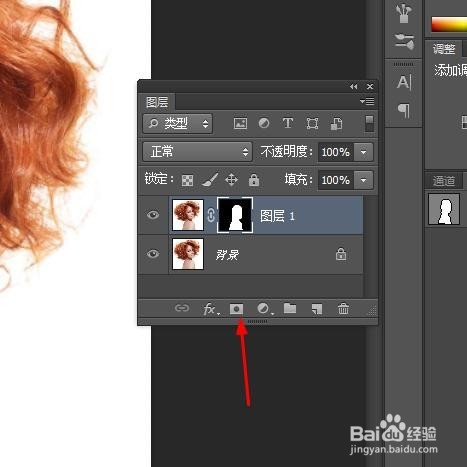Click the fill 100% value field
The height and width of the screenshot is (467, 467).
(x=336, y=180)
